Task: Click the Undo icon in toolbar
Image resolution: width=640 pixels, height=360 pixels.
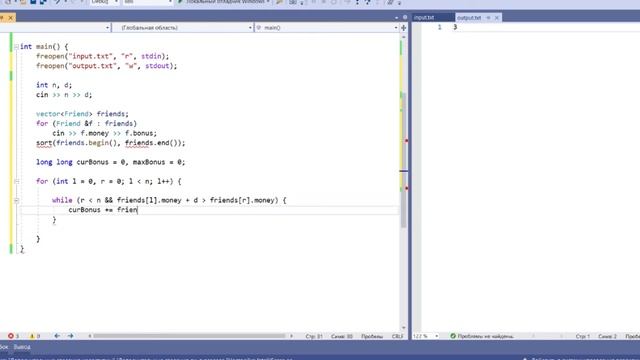Action: (x=57, y=2)
